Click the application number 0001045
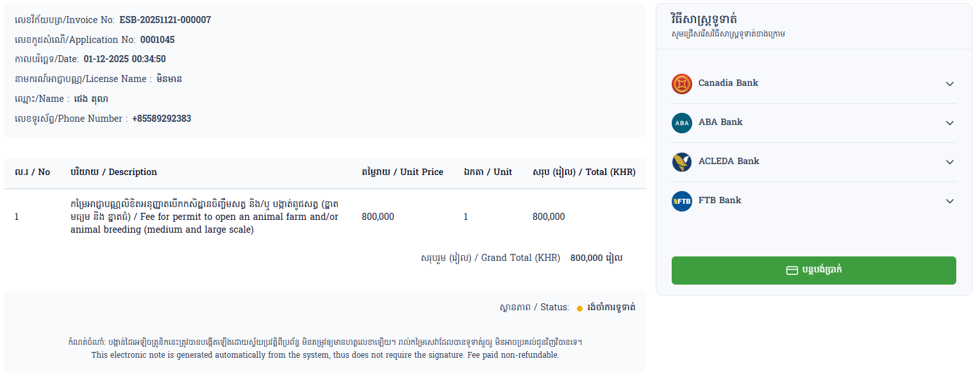980x384 pixels. [x=157, y=40]
